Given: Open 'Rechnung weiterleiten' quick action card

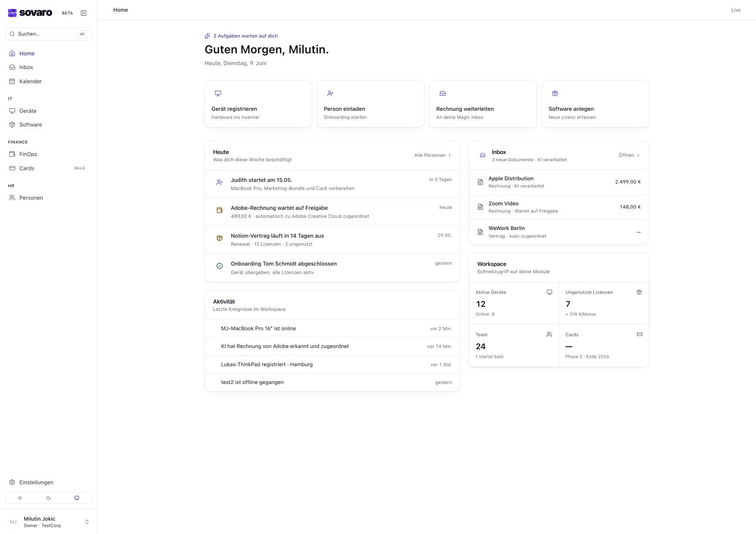Looking at the screenshot, I should (483, 104).
